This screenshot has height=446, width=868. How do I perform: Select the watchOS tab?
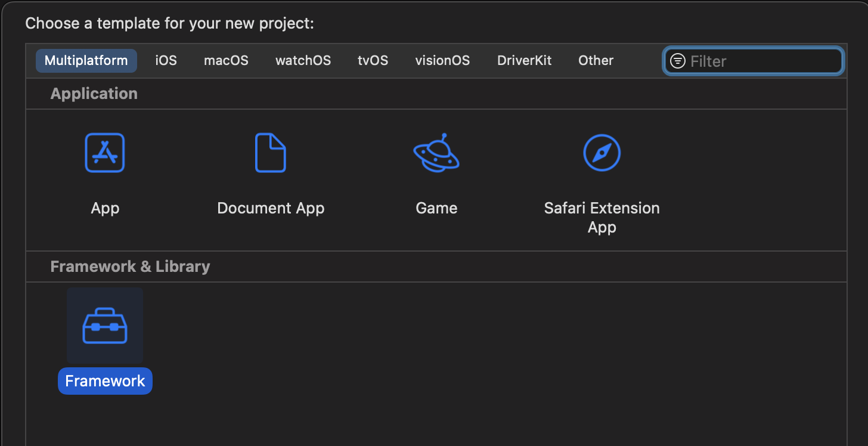pos(303,61)
